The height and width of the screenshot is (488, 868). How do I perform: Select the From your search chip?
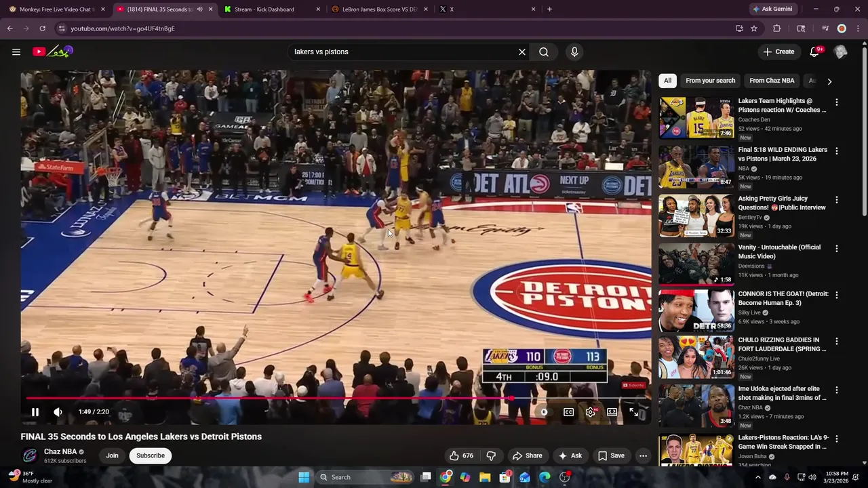coord(710,81)
